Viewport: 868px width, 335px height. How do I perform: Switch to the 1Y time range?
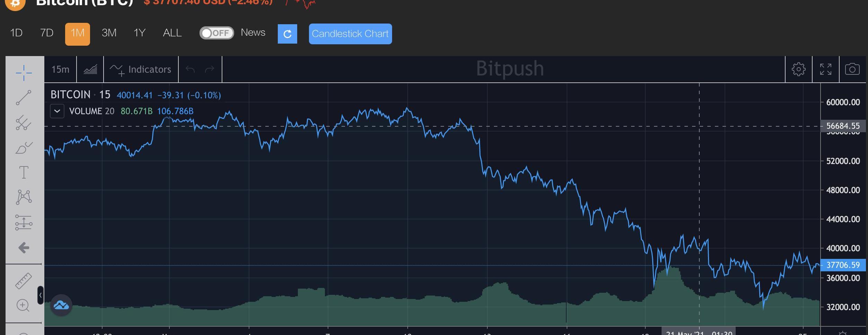[x=139, y=33]
